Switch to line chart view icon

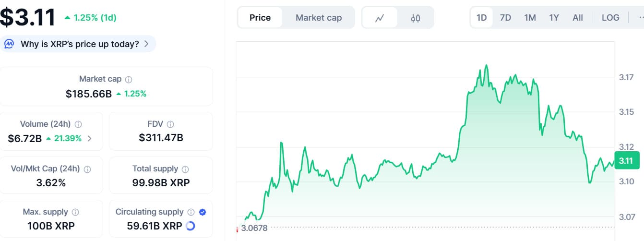pyautogui.click(x=380, y=18)
